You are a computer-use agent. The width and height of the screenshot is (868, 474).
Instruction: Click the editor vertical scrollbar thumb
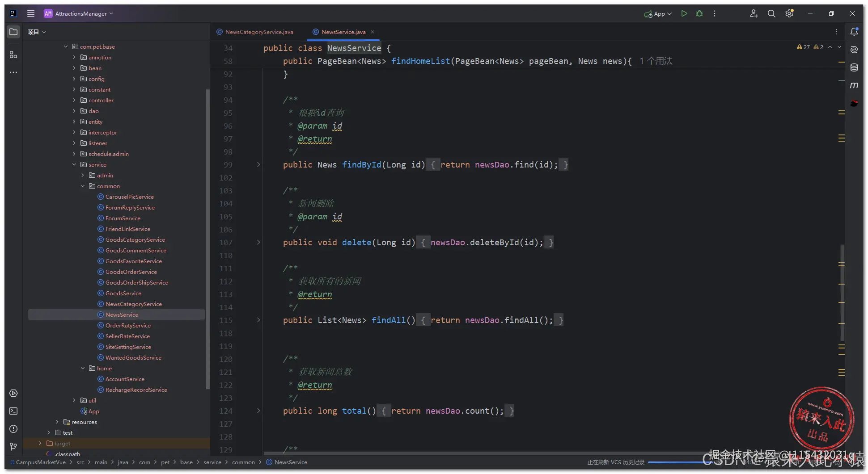pos(842,293)
